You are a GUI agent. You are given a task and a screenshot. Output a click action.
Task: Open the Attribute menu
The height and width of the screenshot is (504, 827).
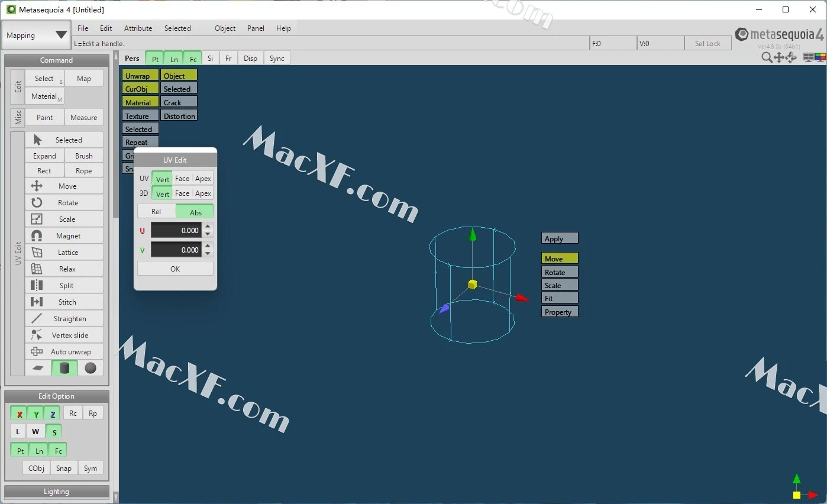click(138, 28)
